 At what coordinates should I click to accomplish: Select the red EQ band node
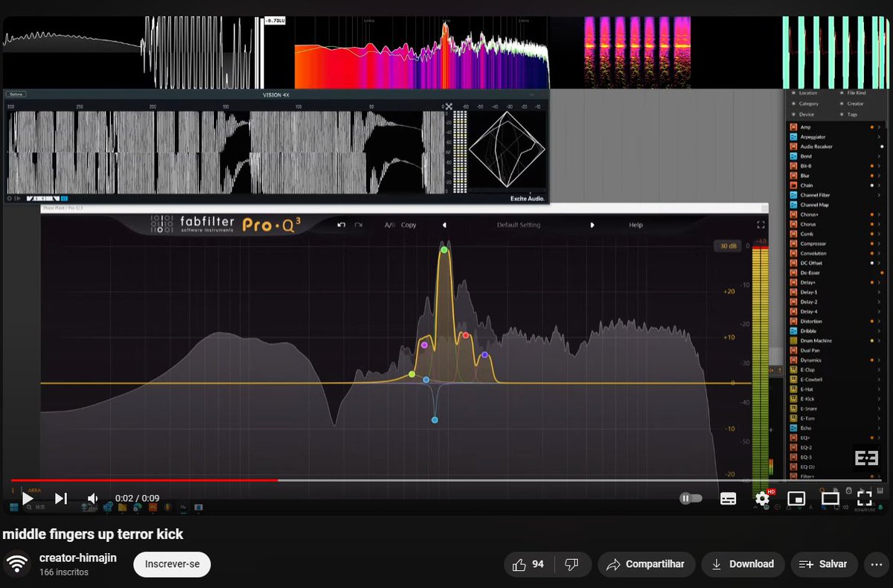[x=466, y=336]
